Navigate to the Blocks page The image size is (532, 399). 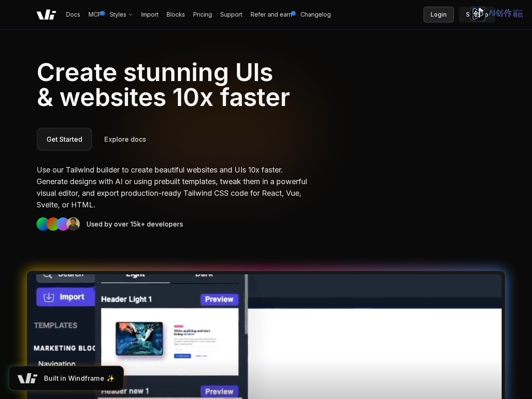[x=175, y=15]
